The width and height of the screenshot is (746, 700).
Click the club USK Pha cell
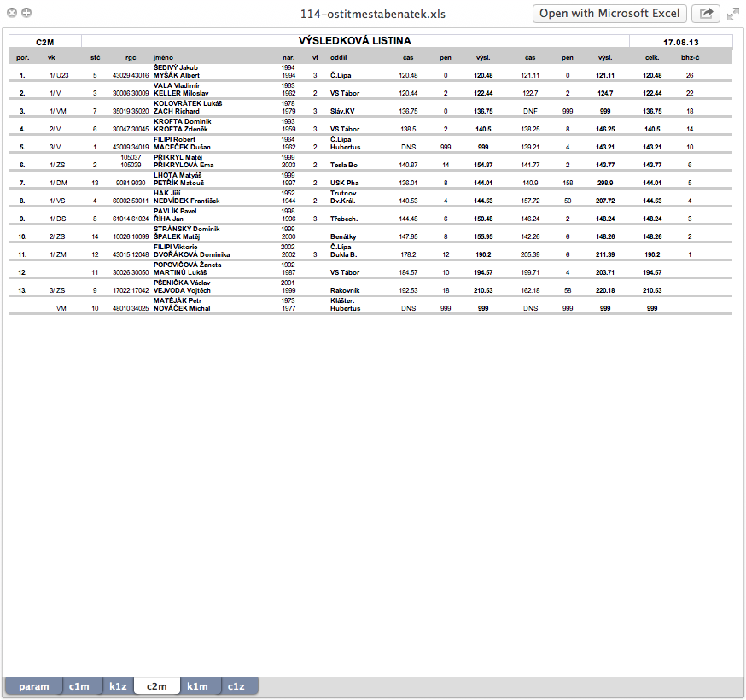tap(345, 183)
